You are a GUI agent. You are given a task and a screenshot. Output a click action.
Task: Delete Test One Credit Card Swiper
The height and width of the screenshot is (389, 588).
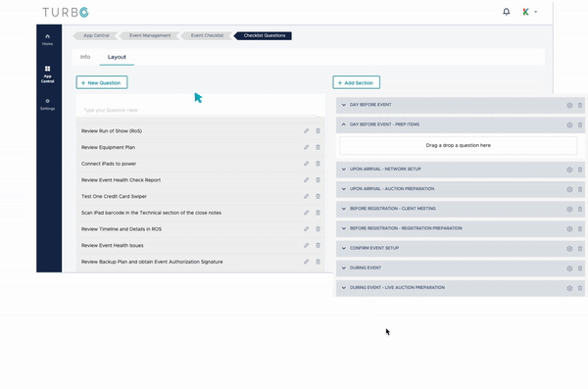pyautogui.click(x=318, y=196)
